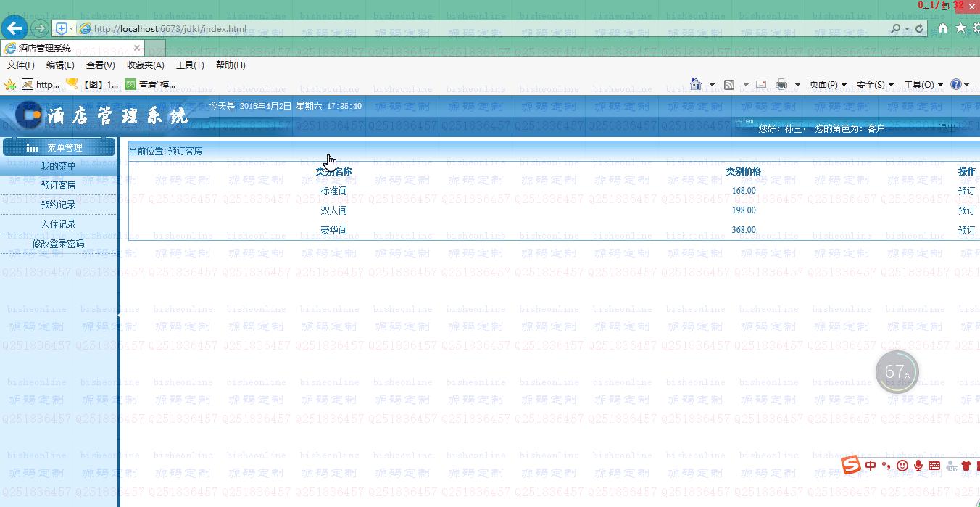This screenshot has height=507, width=980.
Task: Click the Sogou microphone voice input icon
Action: coord(918,466)
